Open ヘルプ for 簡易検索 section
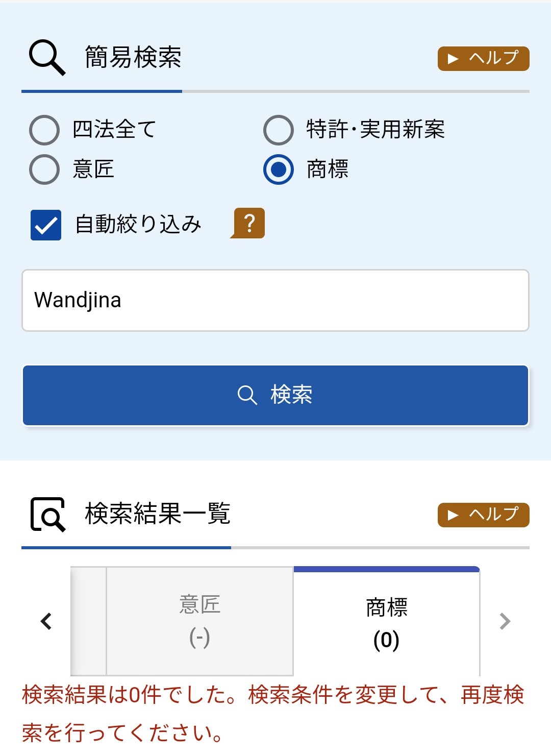The height and width of the screenshot is (756, 551). pyautogui.click(x=483, y=59)
